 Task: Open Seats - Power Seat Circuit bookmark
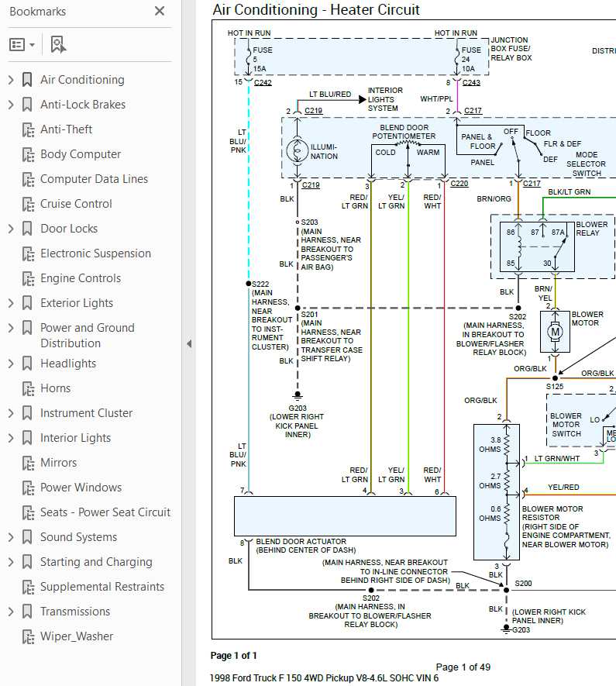(x=105, y=512)
